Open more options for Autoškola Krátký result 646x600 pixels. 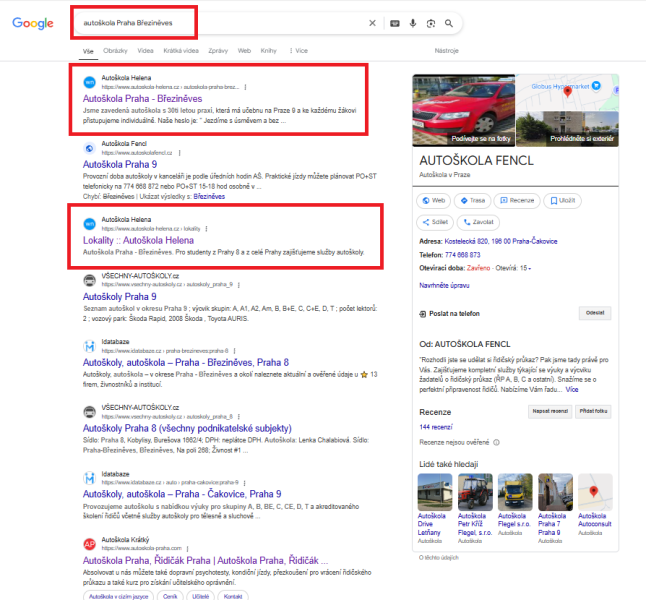click(x=187, y=548)
